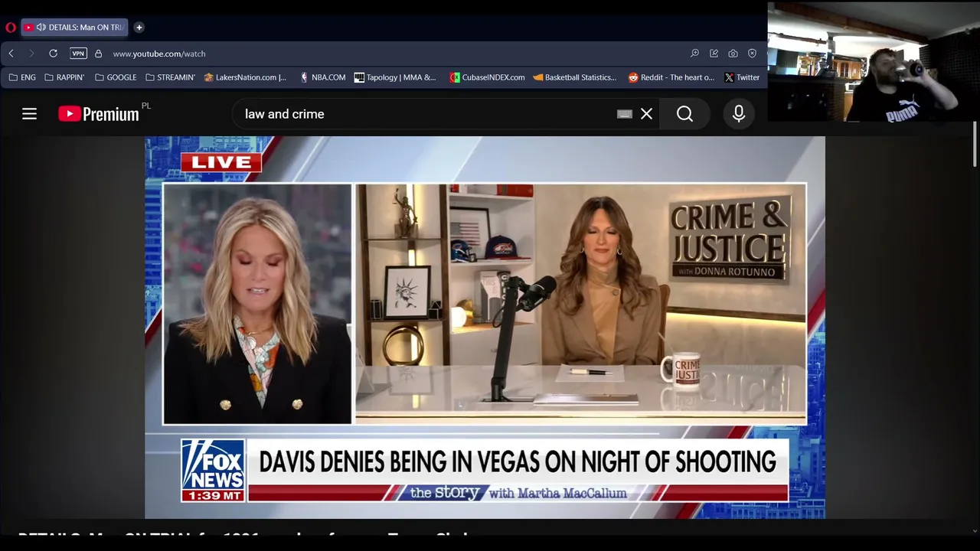Open the Opera main menu icon

(x=11, y=28)
